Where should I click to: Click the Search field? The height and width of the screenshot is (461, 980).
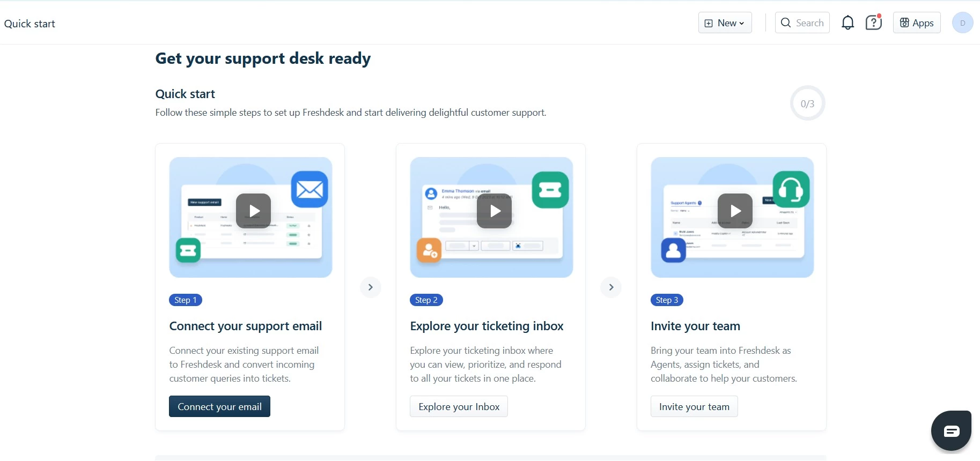(802, 23)
